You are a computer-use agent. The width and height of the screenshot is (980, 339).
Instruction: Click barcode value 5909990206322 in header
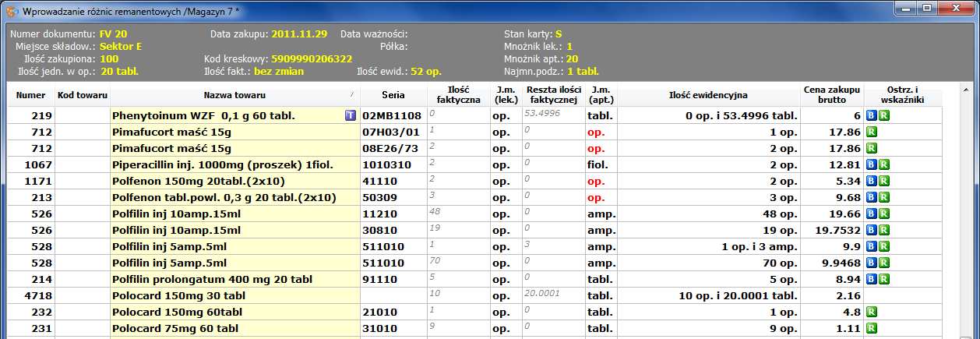tap(312, 58)
